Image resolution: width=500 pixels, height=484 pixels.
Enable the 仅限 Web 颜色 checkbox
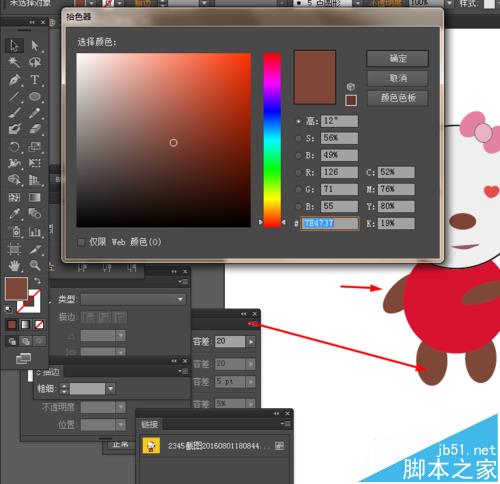(x=81, y=242)
